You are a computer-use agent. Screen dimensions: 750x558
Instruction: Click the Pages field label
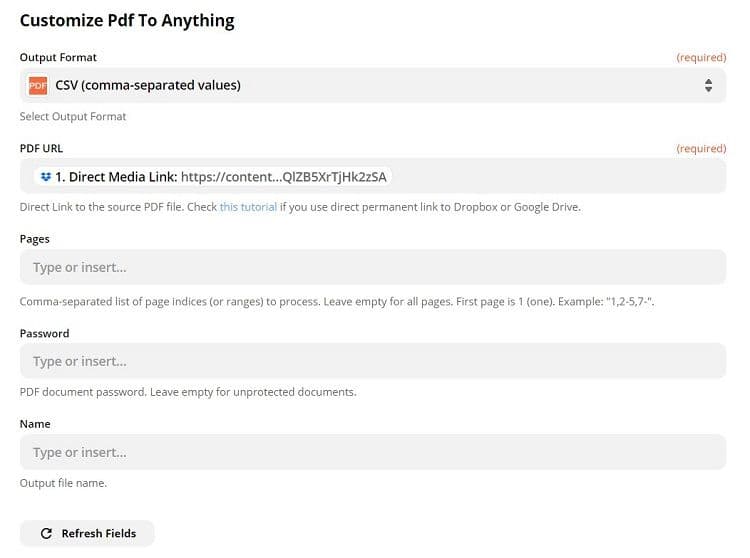coord(35,239)
